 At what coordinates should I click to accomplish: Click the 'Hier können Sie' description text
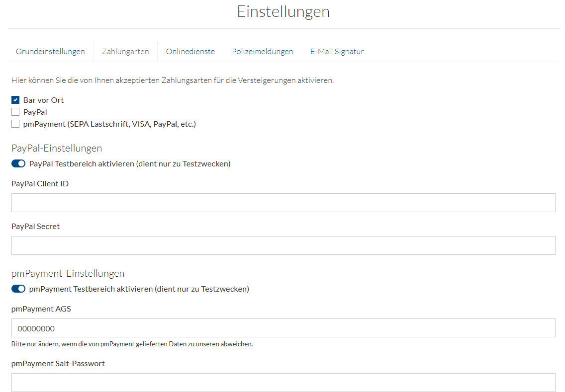tap(172, 80)
